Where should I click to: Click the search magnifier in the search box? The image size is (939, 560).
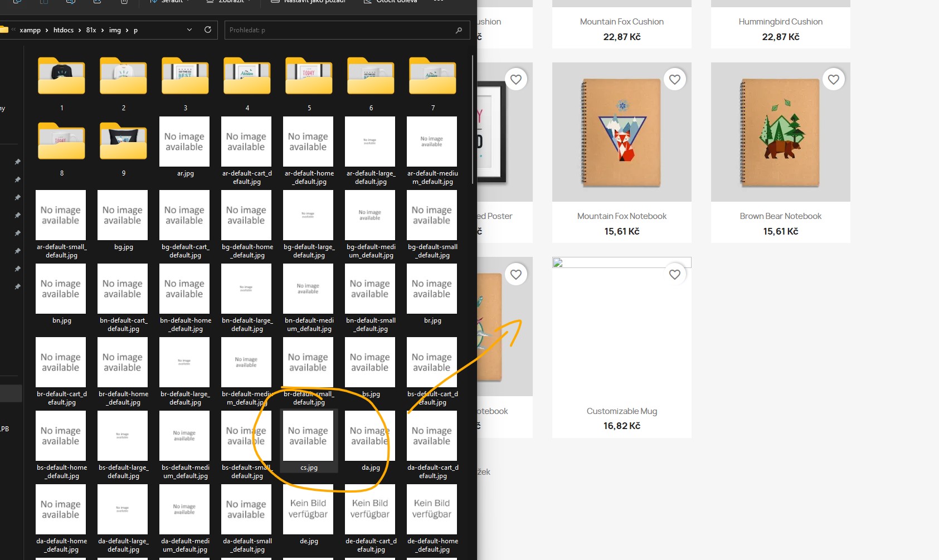tap(459, 30)
